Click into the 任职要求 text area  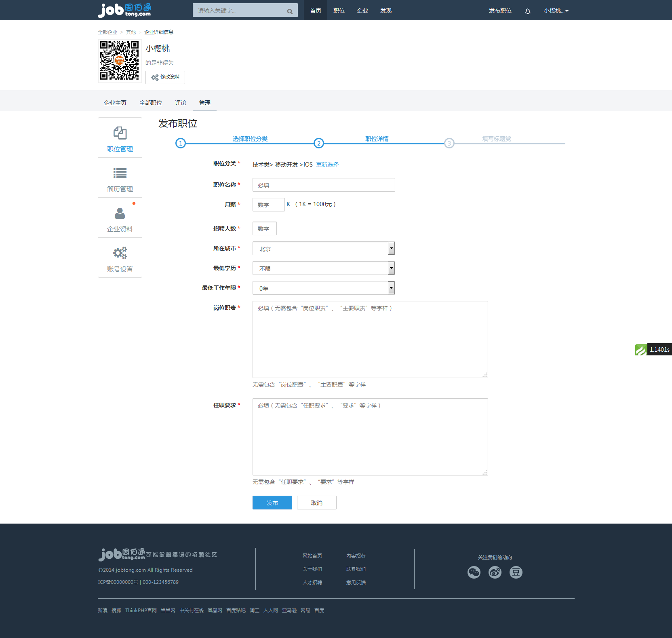pos(370,437)
